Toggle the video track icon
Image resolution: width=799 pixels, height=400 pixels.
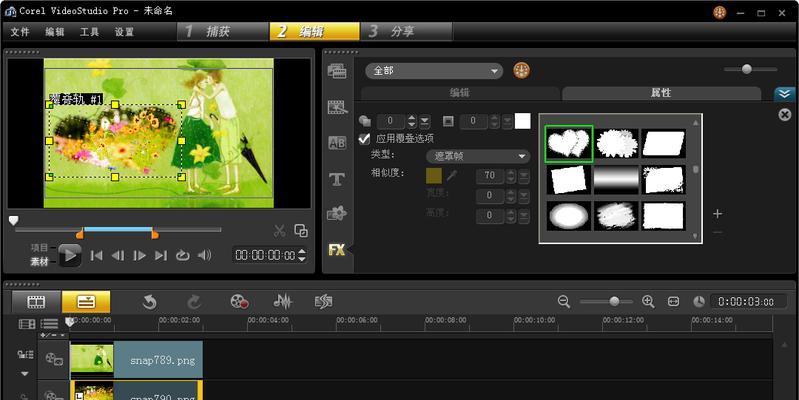(54, 359)
